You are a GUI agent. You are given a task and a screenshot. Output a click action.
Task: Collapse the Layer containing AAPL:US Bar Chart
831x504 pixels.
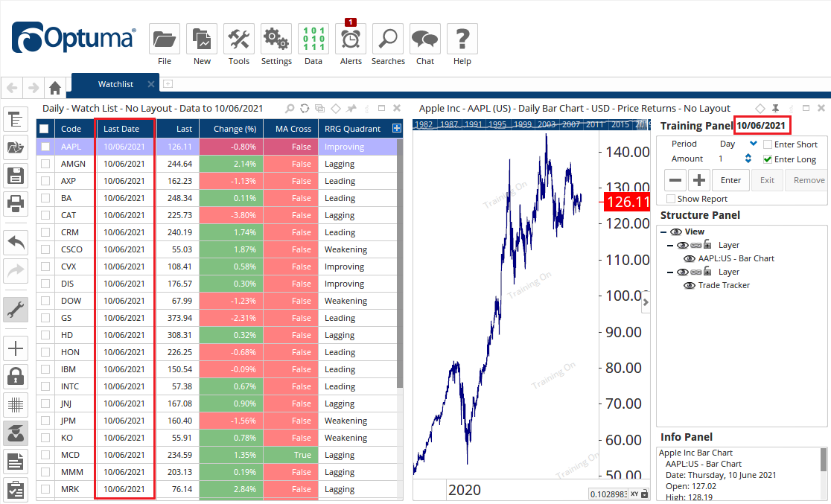point(670,246)
